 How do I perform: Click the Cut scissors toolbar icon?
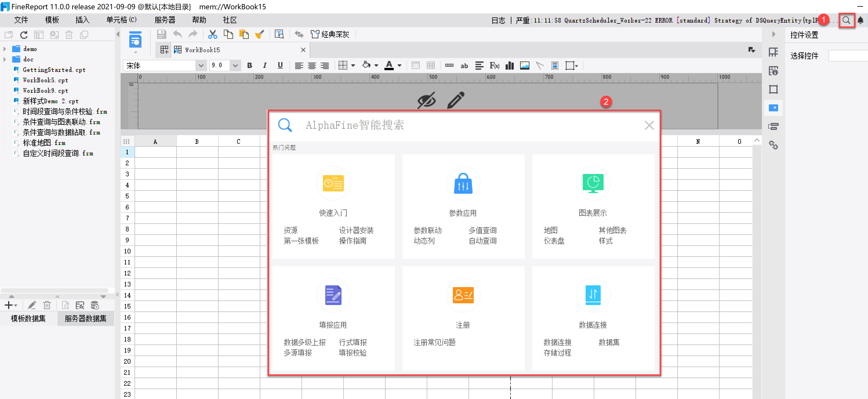pyautogui.click(x=213, y=35)
